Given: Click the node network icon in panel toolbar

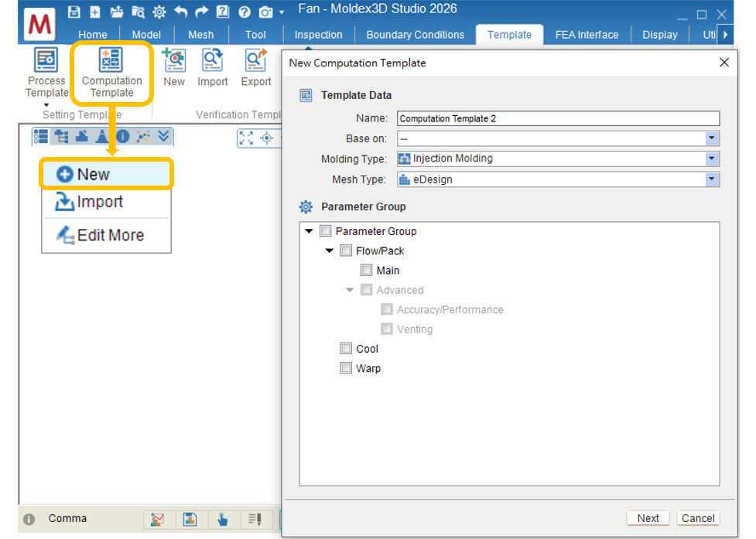Looking at the screenshot, I should click(x=143, y=137).
